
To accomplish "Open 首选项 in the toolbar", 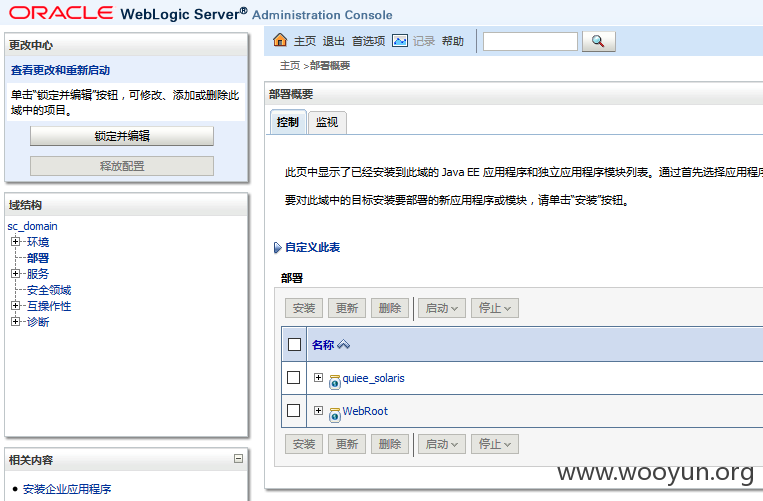I will pos(368,41).
